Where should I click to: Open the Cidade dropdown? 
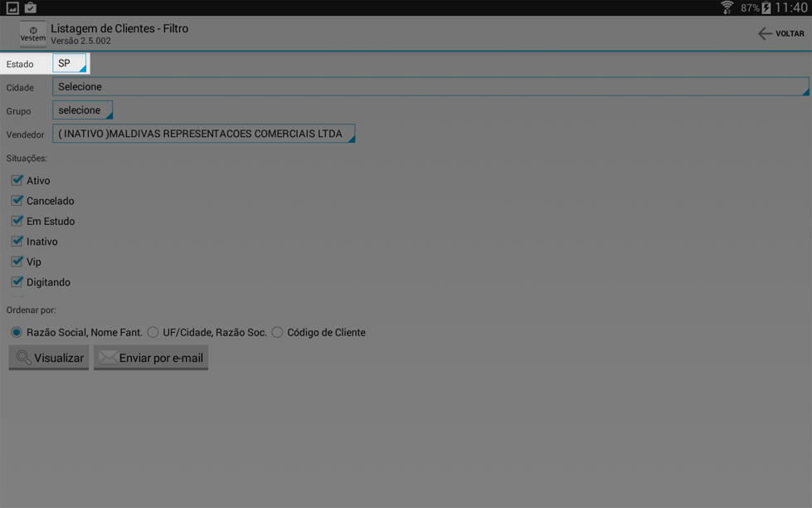coord(430,87)
